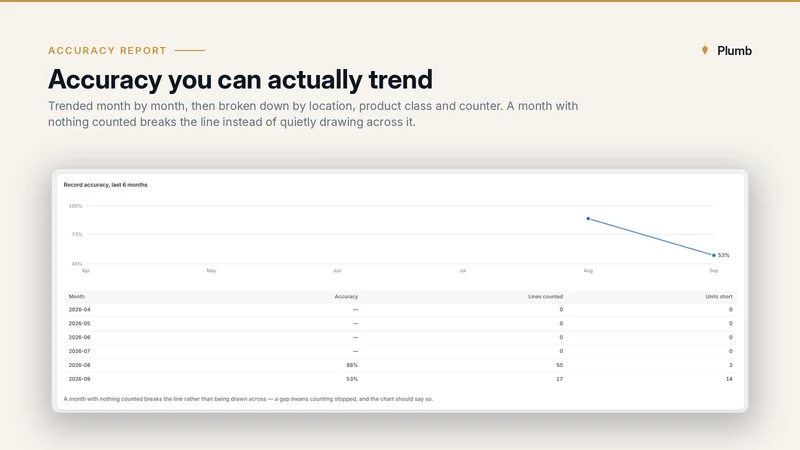Image resolution: width=800 pixels, height=450 pixels.
Task: Click the Month column header
Action: (x=77, y=296)
